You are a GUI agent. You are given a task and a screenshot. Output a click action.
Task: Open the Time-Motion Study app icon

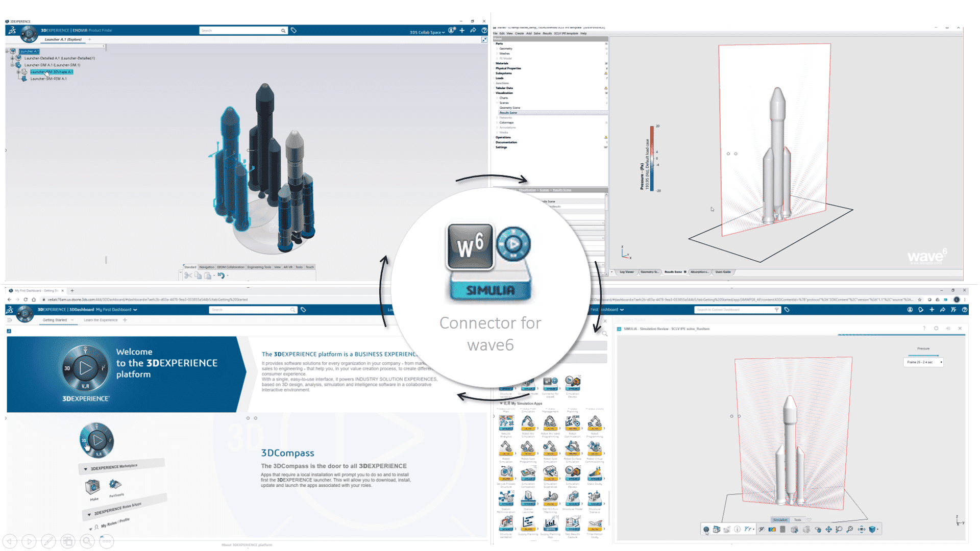pos(595,523)
